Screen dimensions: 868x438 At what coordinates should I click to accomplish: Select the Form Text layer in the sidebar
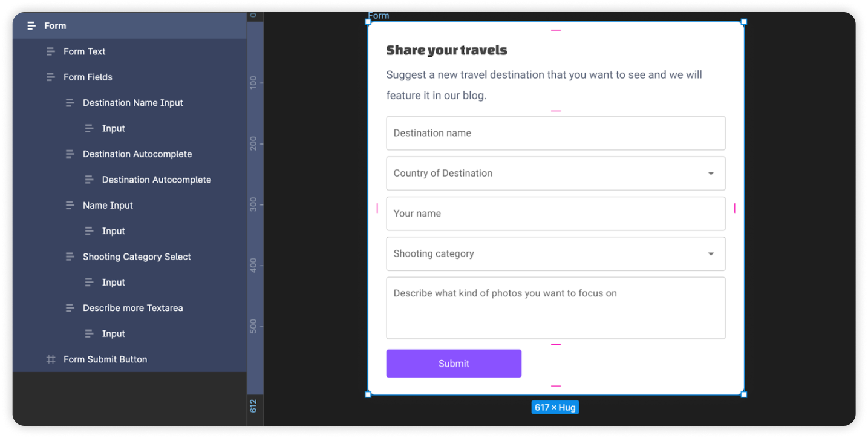(x=85, y=51)
